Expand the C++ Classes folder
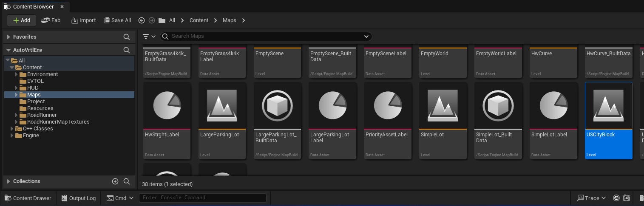Viewport: 644px width, 206px height. click(x=12, y=129)
